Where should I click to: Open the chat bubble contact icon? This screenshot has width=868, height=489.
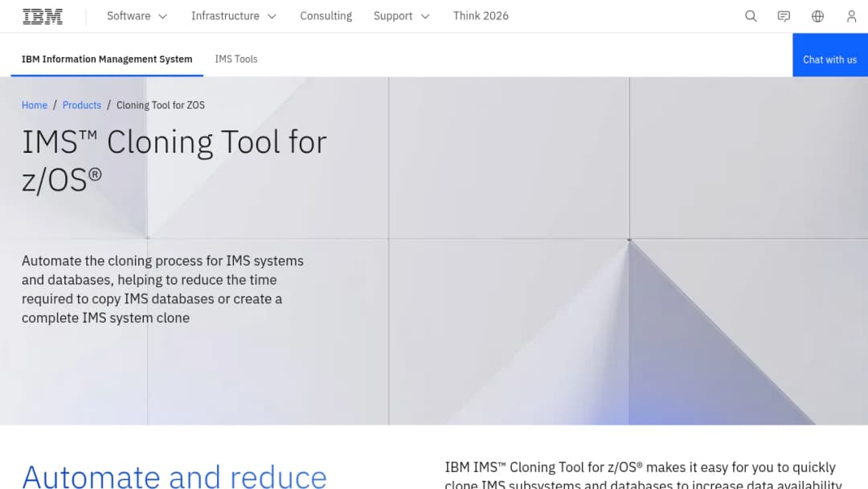tap(784, 16)
